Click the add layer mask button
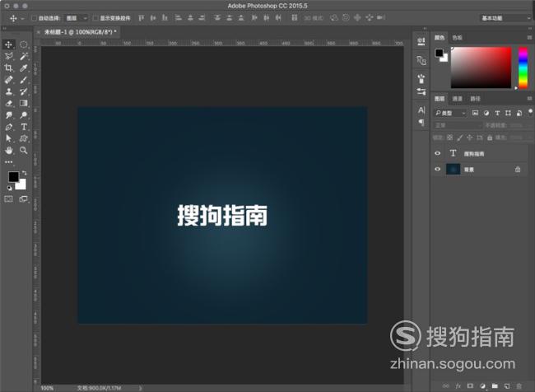The image size is (535, 392). pos(470,386)
